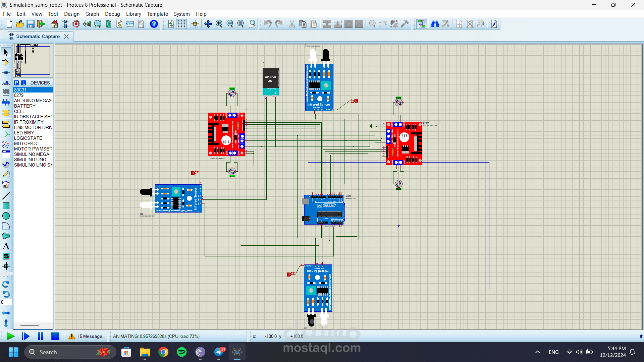The image size is (644, 362).
Task: Close the Schematic Capture tab
Action: tap(66, 37)
